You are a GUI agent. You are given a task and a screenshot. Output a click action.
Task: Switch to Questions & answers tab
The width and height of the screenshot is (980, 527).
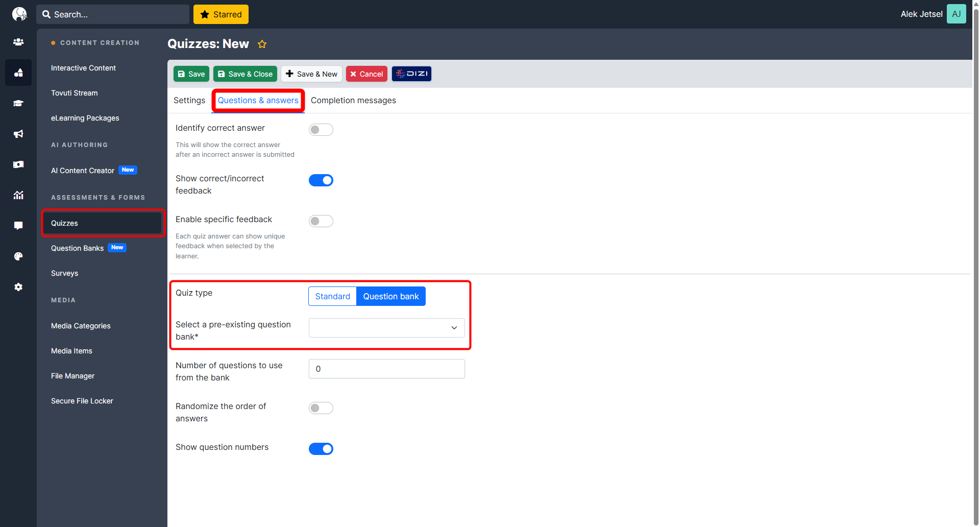(x=258, y=100)
